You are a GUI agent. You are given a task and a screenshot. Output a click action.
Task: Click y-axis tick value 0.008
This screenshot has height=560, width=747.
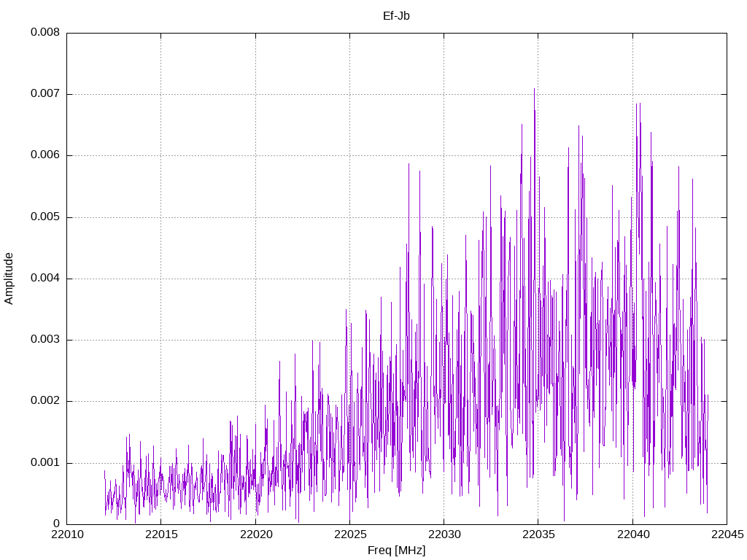(45, 32)
